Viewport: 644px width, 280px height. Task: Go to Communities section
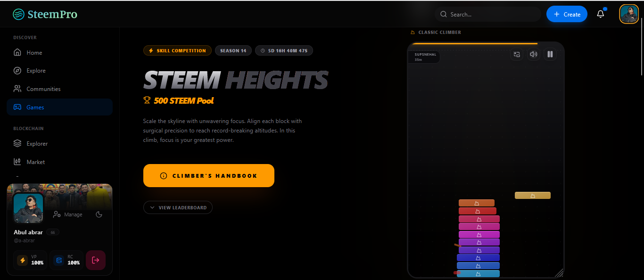click(x=59, y=89)
